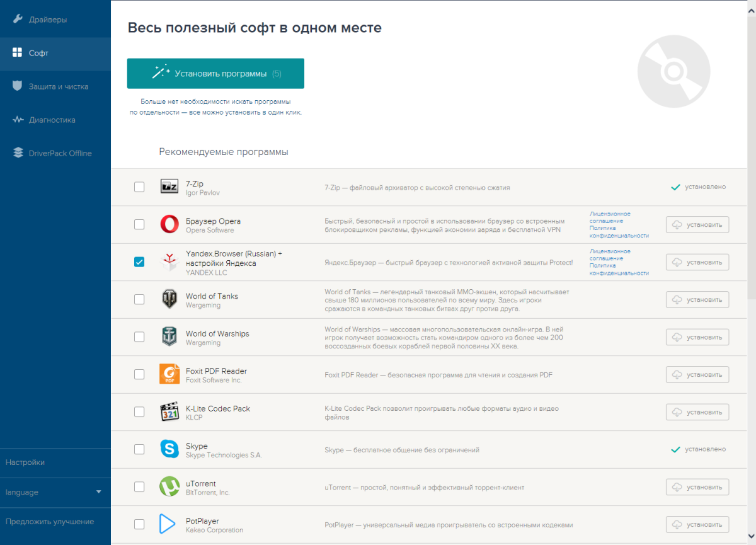Click the pulse icon next to Диагностика
756x545 pixels.
click(18, 120)
